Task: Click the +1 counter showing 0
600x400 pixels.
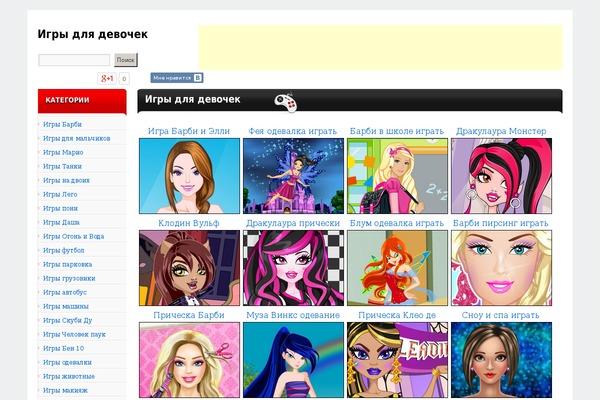Action: (x=124, y=78)
